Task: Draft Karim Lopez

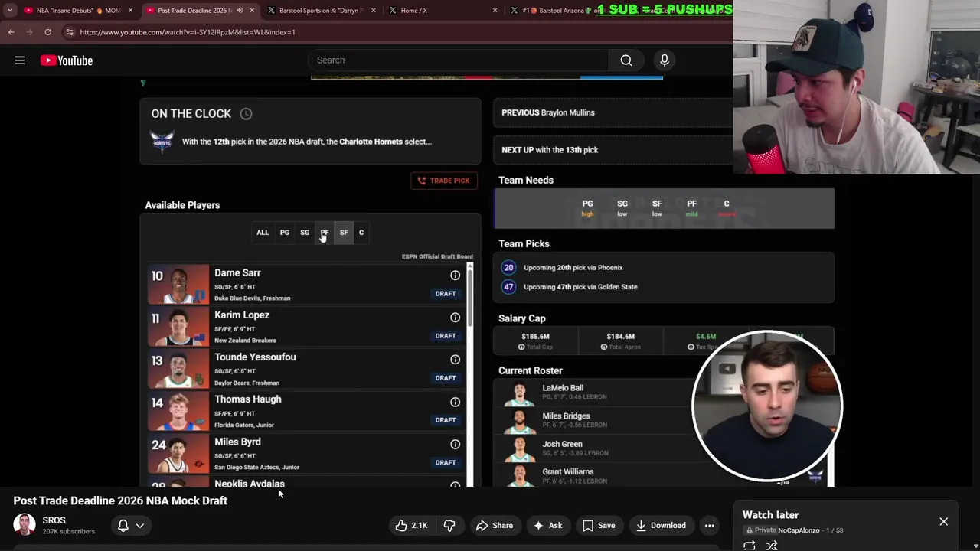Action: click(x=446, y=336)
